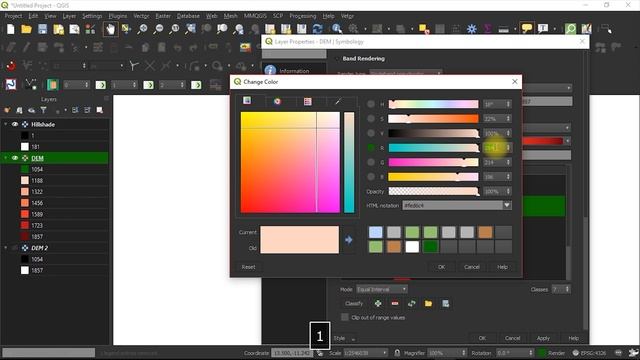Click Apply in Layer Properties window

pyautogui.click(x=543, y=338)
